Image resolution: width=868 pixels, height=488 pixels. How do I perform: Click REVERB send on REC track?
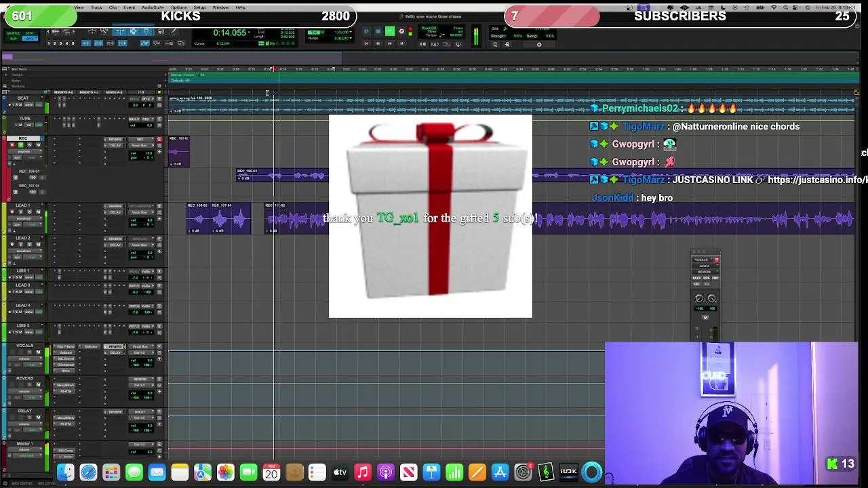115,139
